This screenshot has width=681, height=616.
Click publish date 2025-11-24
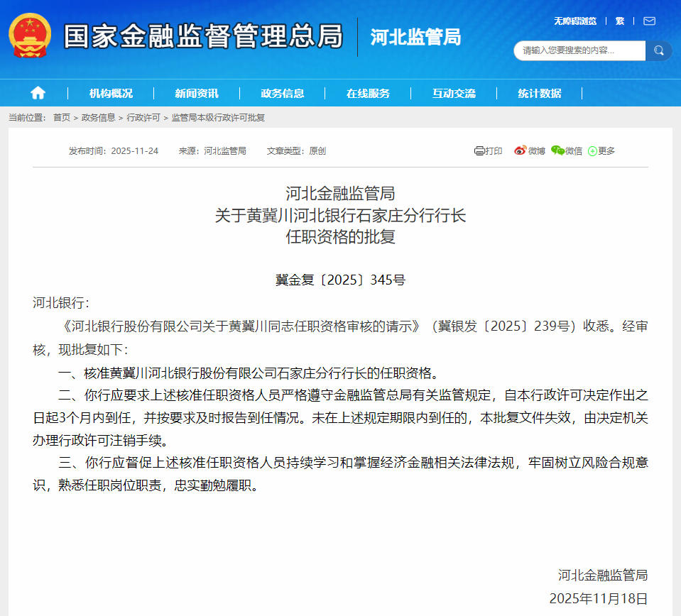click(135, 150)
